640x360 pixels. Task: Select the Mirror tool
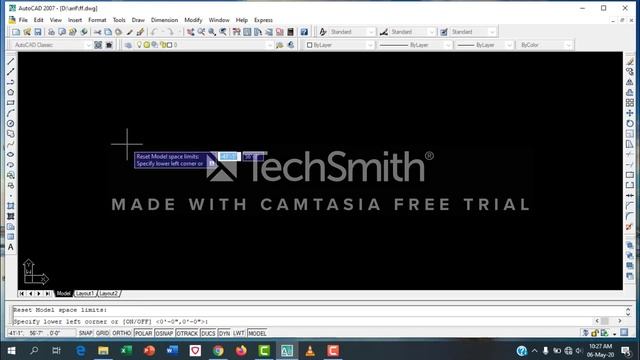[x=630, y=82]
